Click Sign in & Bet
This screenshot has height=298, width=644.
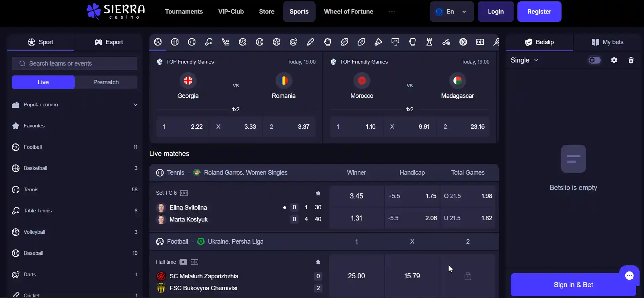(573, 285)
